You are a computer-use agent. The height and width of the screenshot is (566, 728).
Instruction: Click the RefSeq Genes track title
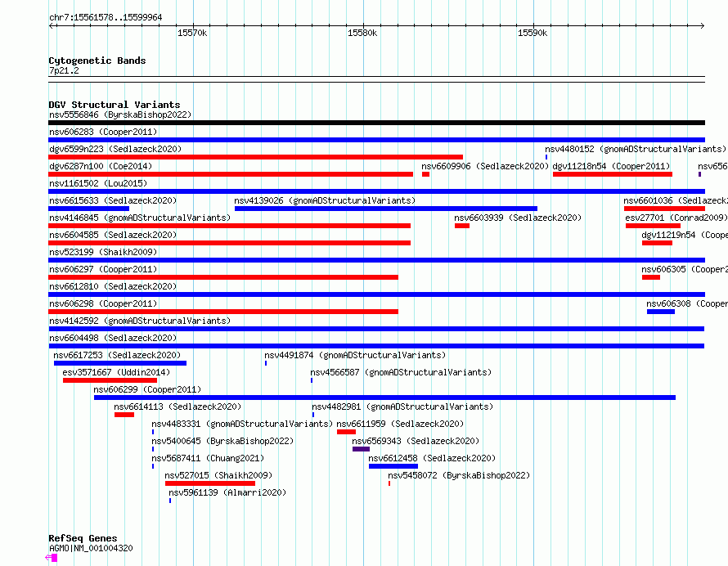[x=83, y=539]
